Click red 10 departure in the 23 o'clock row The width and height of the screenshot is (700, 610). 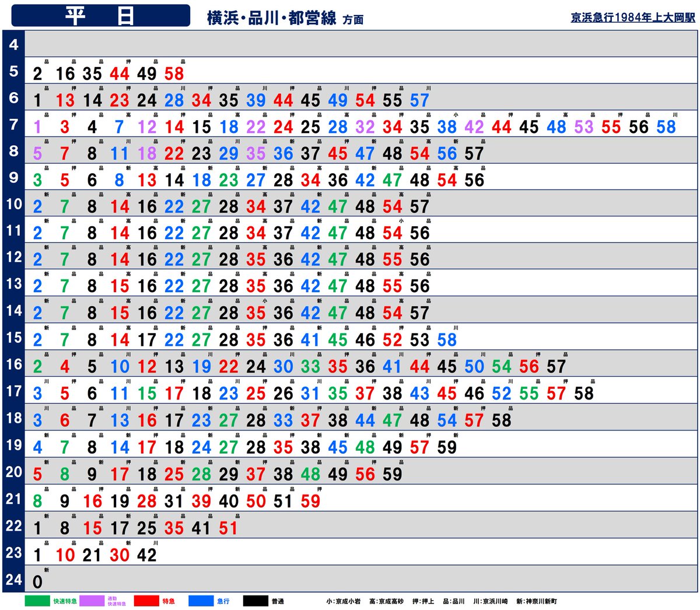point(65,555)
